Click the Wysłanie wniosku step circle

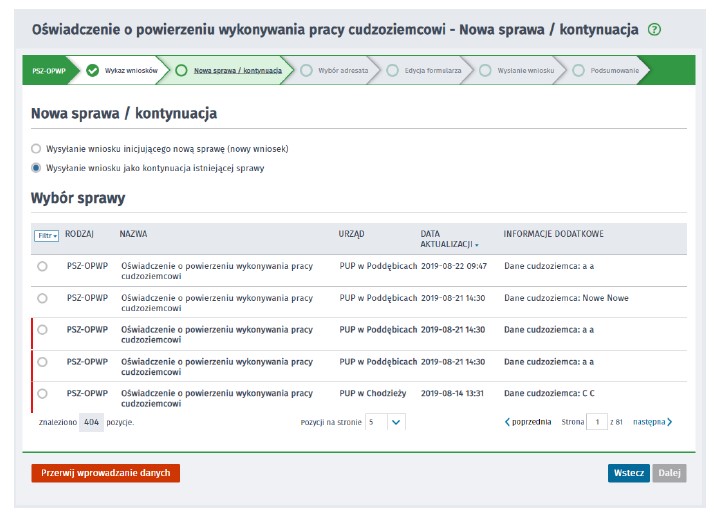click(485, 71)
